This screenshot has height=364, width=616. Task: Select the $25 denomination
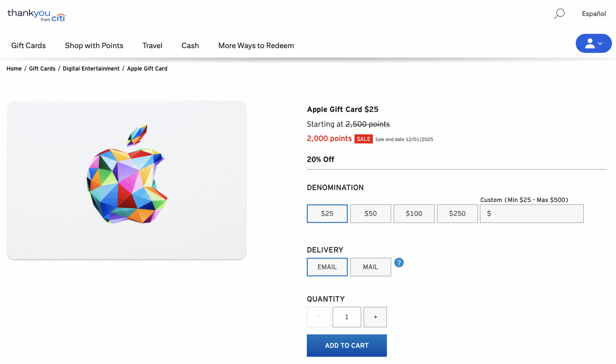pyautogui.click(x=327, y=213)
